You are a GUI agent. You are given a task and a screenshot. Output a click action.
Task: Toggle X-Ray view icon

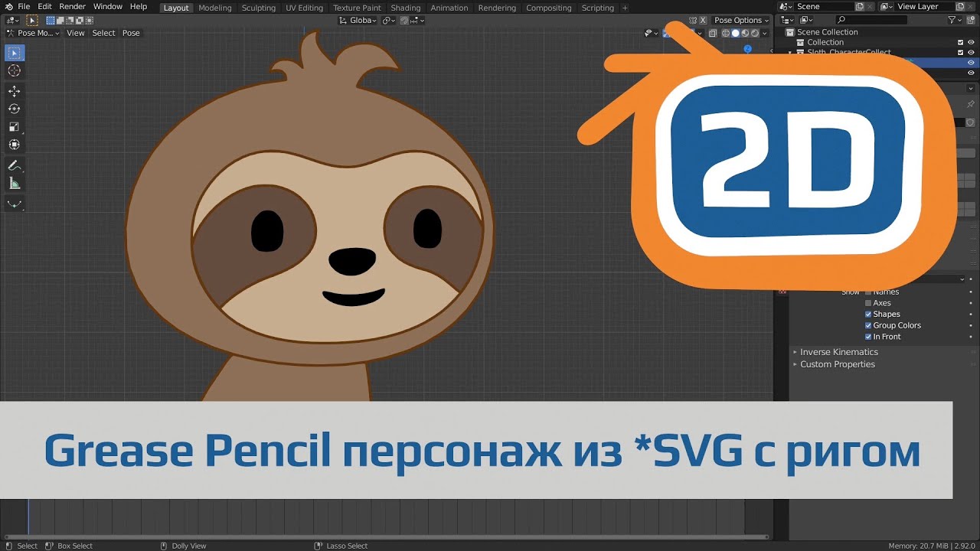[x=713, y=33]
